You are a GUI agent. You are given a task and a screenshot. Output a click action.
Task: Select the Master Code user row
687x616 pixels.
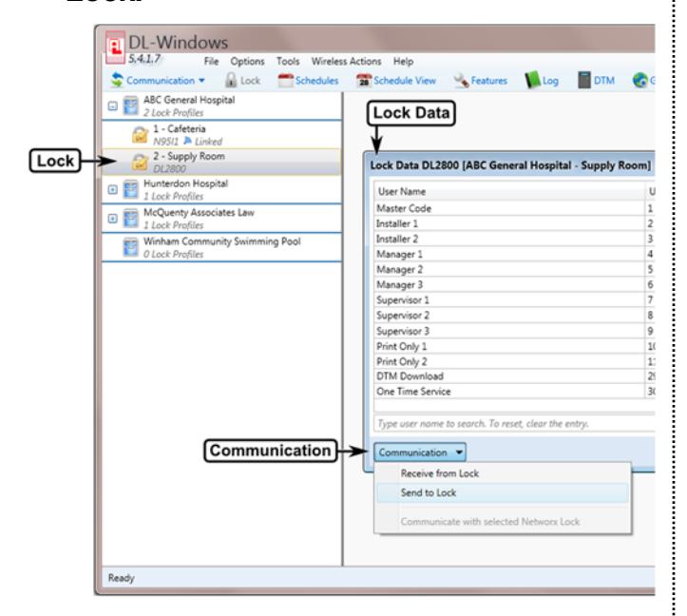(514, 208)
